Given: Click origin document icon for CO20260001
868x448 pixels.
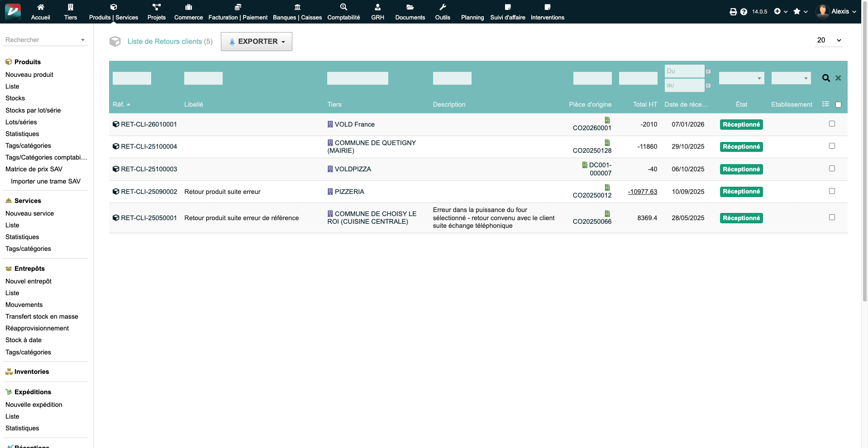Looking at the screenshot, I should 607,120.
